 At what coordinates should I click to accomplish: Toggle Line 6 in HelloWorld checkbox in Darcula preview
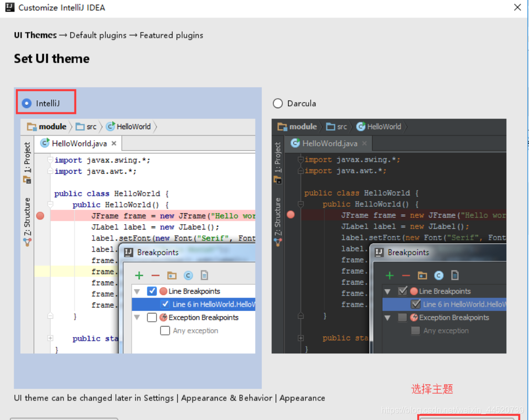coord(416,304)
